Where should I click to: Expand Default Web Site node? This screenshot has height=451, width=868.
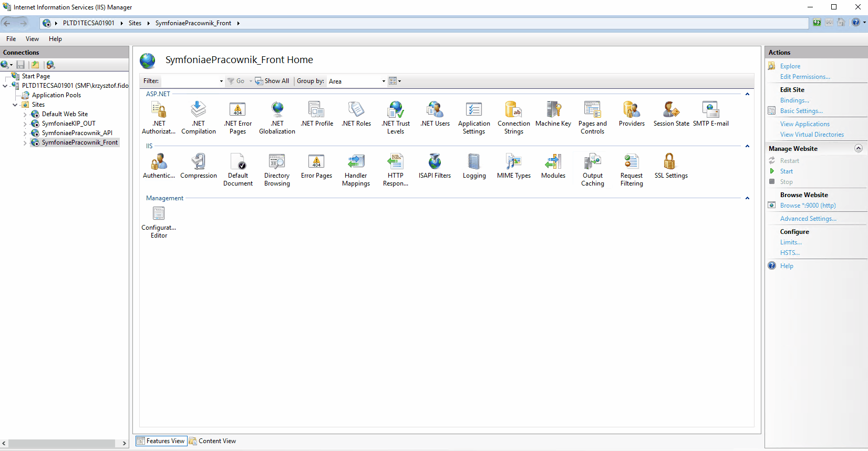25,114
